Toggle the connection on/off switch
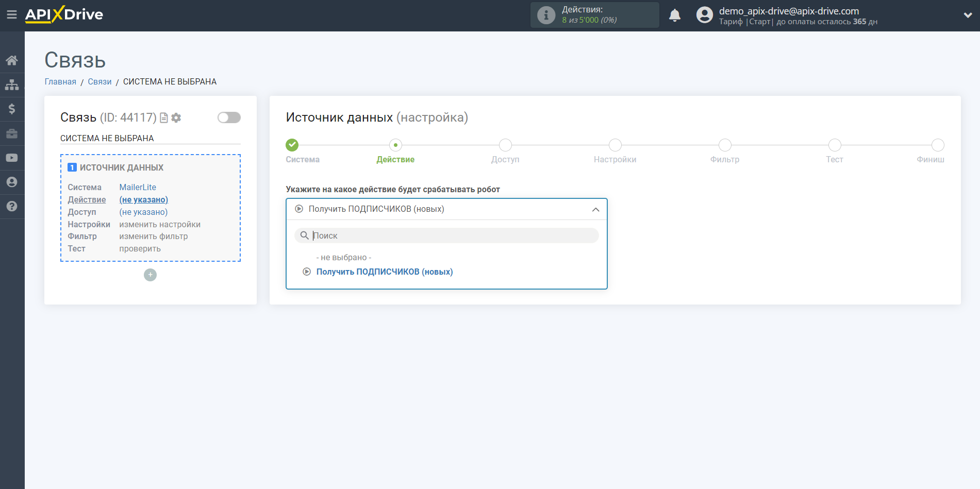980x489 pixels. [x=229, y=117]
